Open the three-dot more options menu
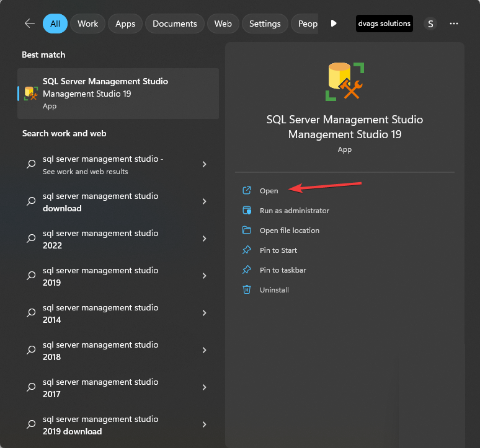This screenshot has width=480, height=448. (454, 24)
